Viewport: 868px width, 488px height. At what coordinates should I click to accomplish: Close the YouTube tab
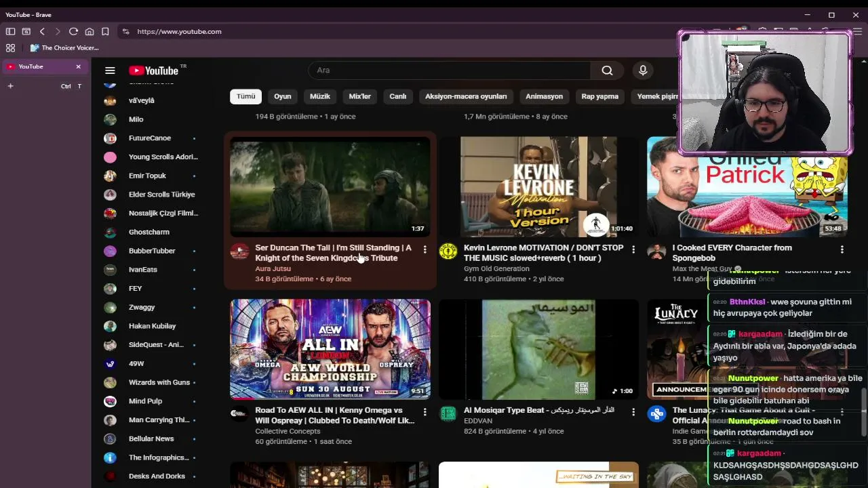[x=78, y=66]
